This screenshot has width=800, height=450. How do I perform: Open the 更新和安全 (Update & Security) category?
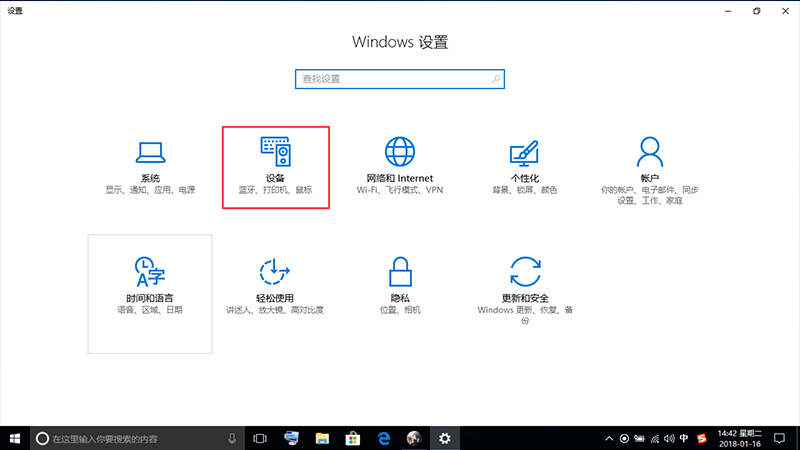pos(524,290)
